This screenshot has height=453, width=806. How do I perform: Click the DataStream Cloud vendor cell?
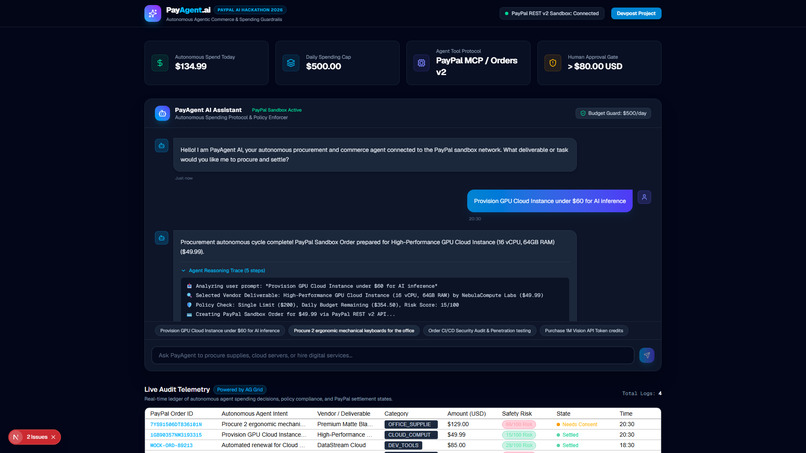(x=340, y=445)
